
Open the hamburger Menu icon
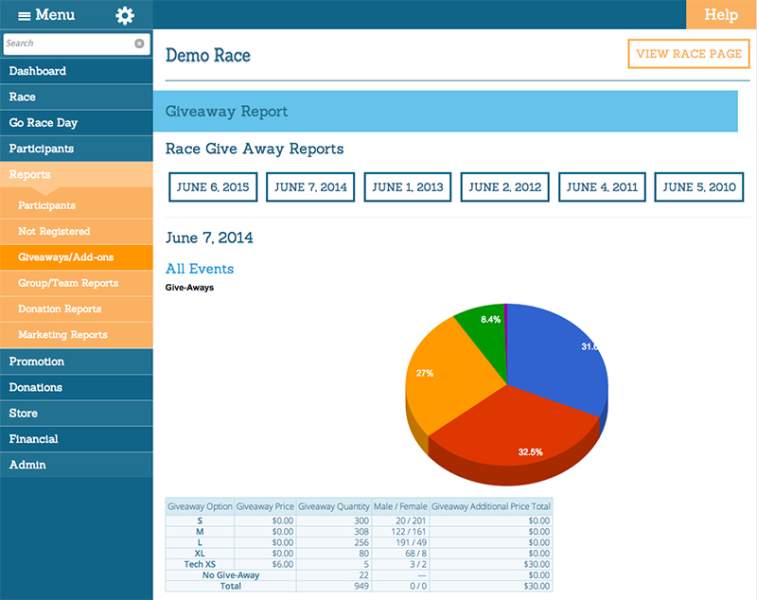24,15
